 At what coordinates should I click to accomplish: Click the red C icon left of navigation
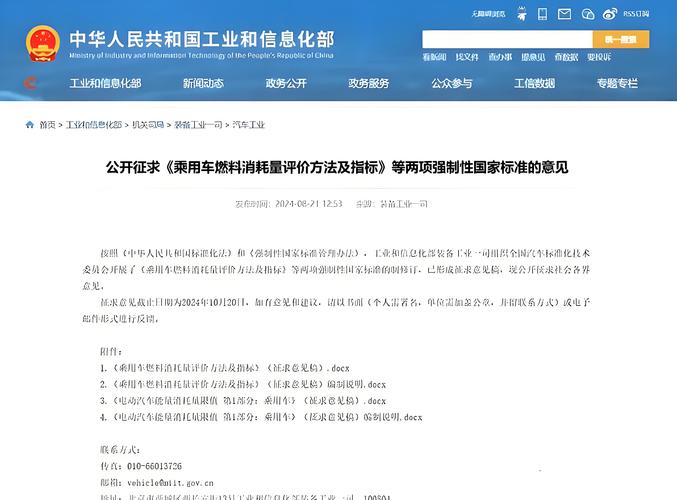pos(30,82)
